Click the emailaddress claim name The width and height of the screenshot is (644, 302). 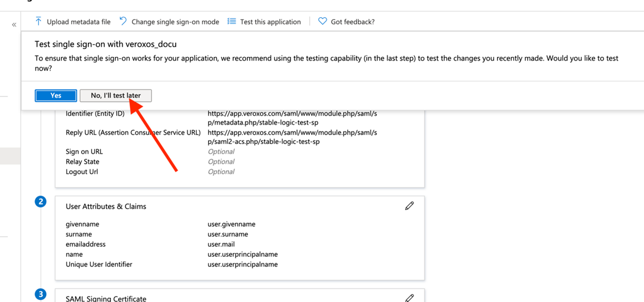tap(86, 244)
